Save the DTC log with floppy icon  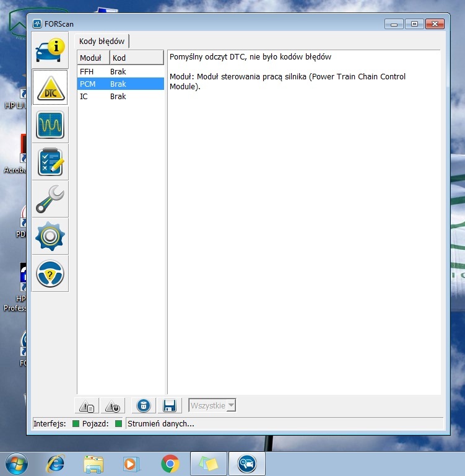169,406
